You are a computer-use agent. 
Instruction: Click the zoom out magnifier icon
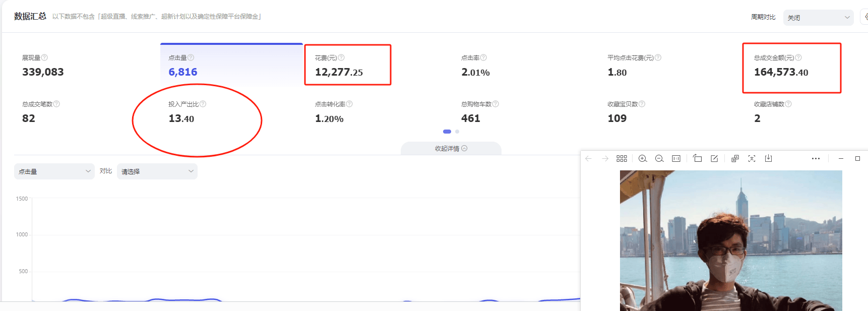tap(659, 159)
